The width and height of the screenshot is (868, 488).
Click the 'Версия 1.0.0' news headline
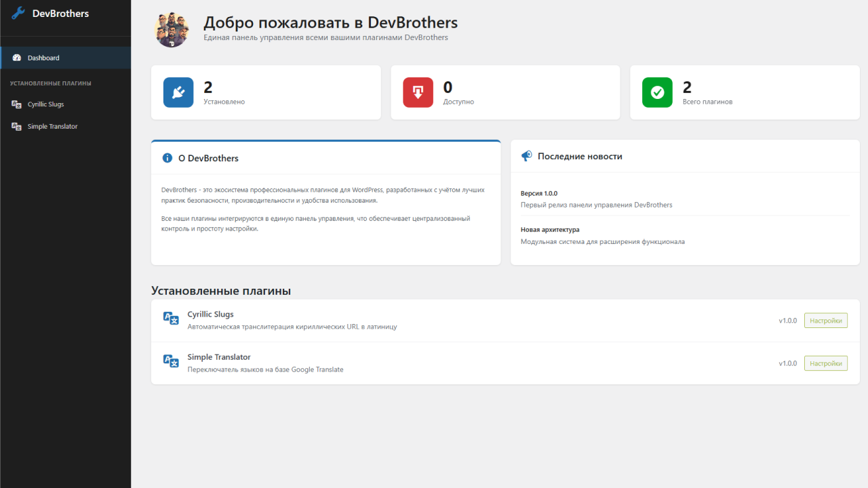point(539,193)
